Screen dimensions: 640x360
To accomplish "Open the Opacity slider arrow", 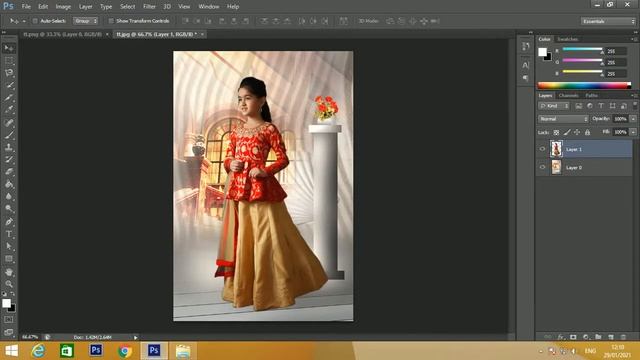I will coord(633,119).
